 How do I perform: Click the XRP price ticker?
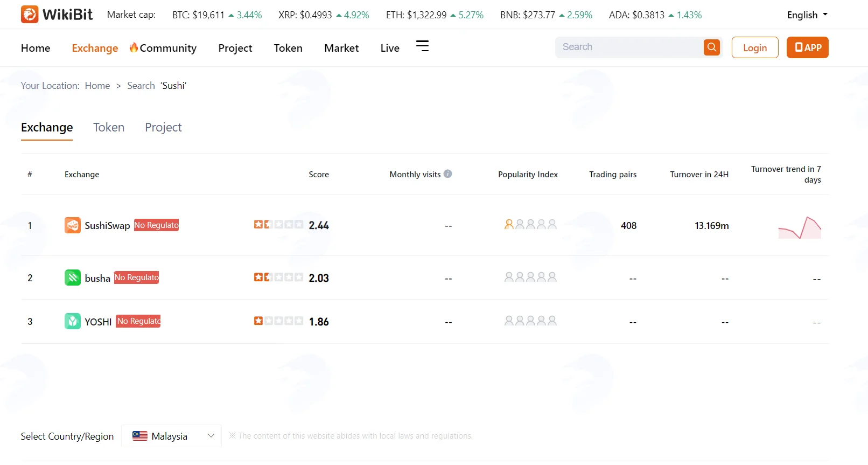tap(324, 15)
